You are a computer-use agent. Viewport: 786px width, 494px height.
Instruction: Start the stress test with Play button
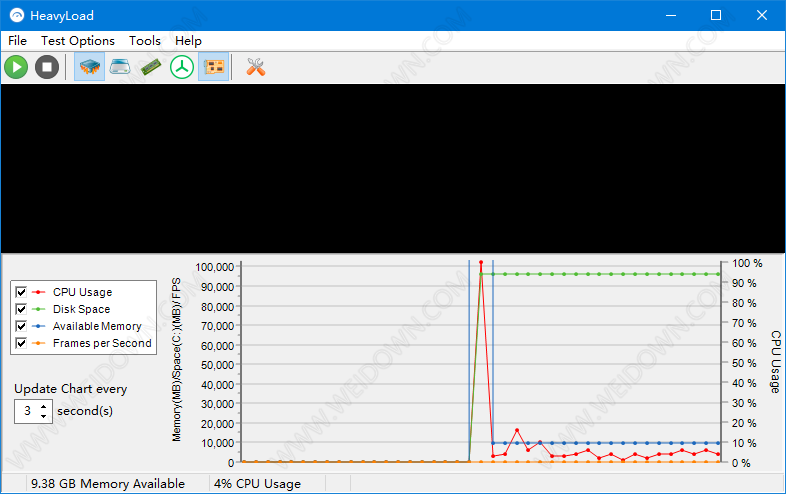point(16,67)
